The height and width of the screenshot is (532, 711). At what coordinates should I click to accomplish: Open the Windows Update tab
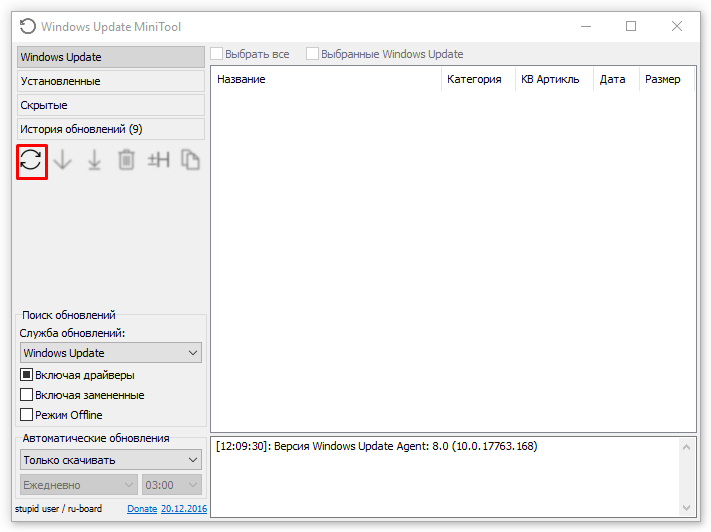(x=111, y=57)
